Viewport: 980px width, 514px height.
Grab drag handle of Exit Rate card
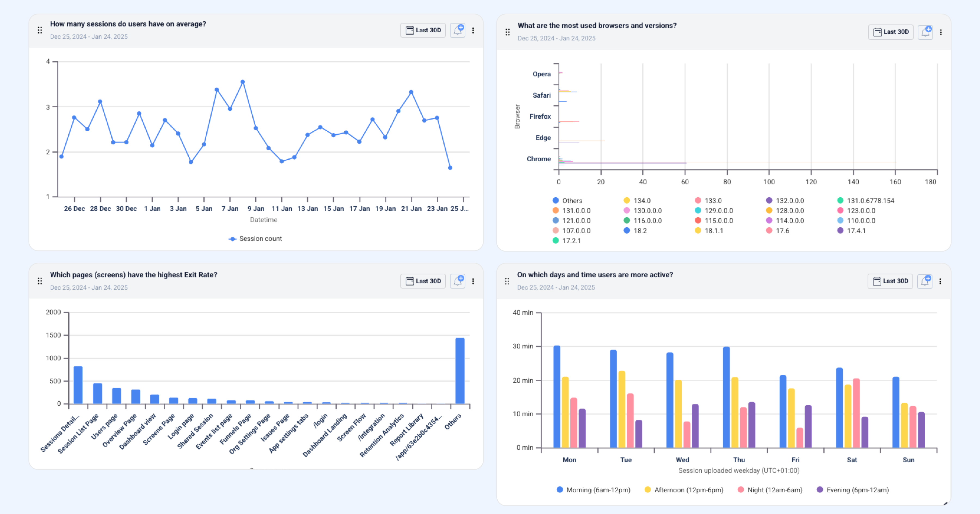[x=39, y=281]
